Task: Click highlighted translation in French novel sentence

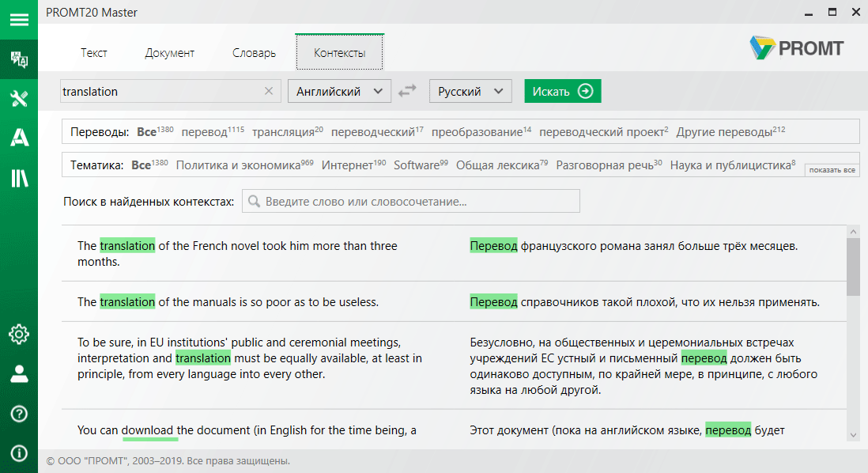Action: click(x=127, y=246)
